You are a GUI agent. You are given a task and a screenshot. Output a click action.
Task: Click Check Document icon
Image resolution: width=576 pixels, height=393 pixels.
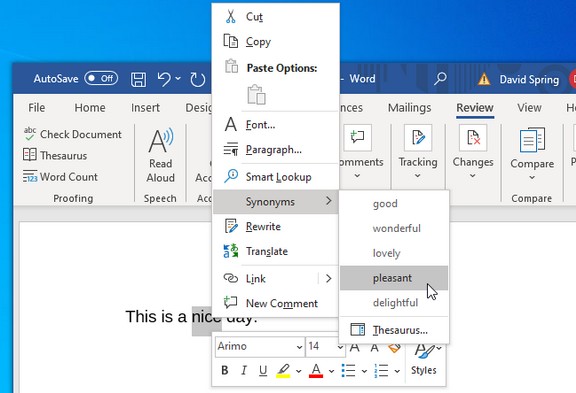29,134
